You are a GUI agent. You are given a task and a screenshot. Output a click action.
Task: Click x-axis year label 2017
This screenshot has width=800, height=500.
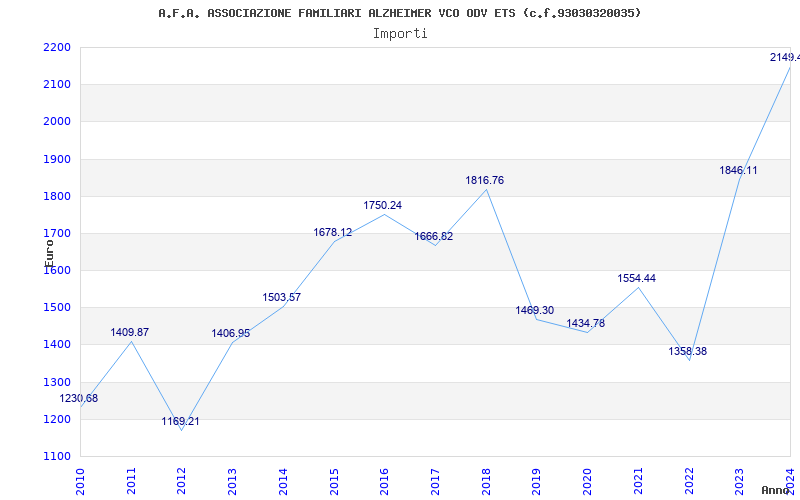[436, 481]
